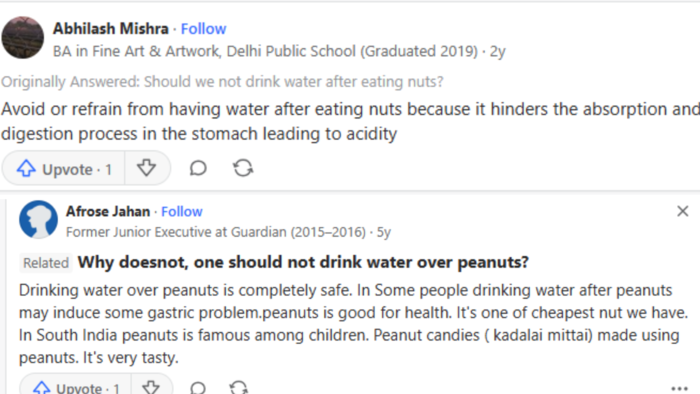This screenshot has width=700, height=394.
Task: Click Abhilash Mishra's name
Action: coord(111,29)
